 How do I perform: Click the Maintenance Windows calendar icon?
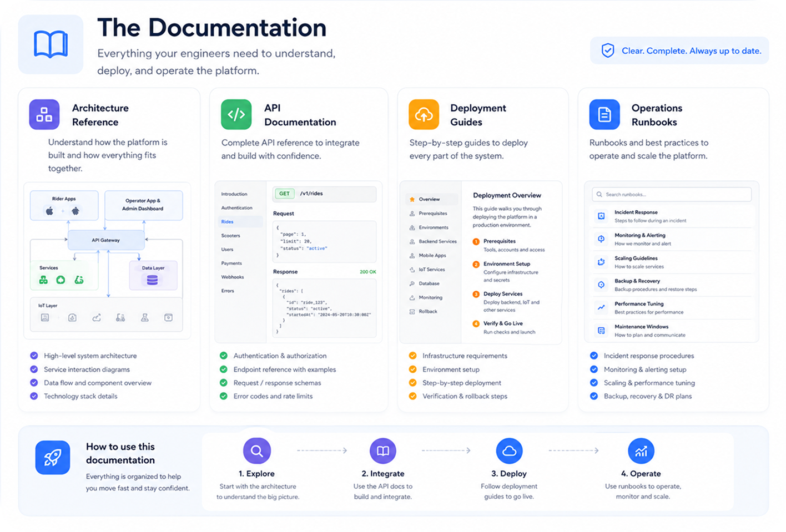(601, 331)
